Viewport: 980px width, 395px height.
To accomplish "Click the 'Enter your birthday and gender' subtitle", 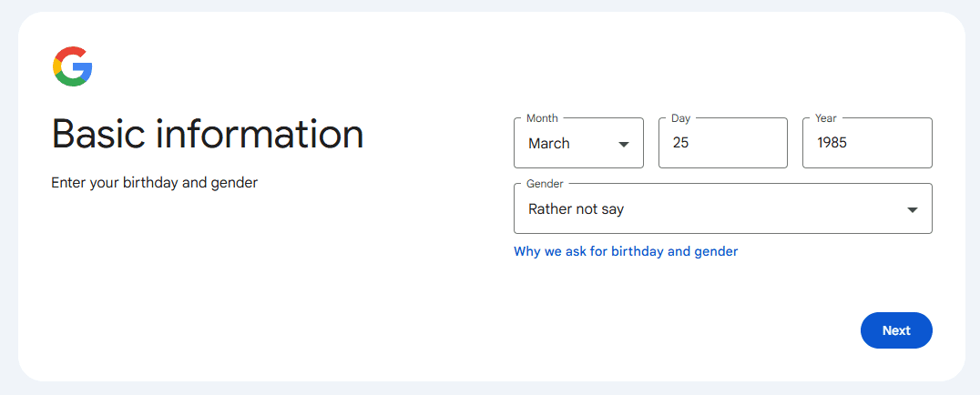I will click(154, 183).
